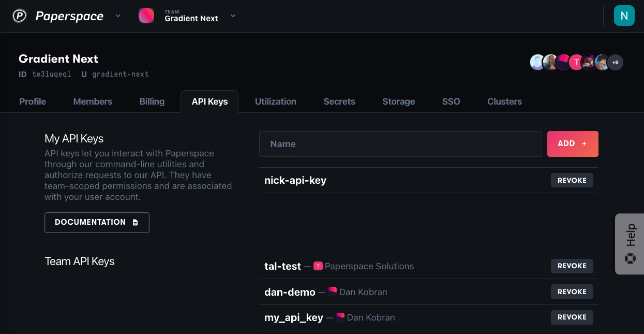Open the Paperspace product dropdown chevron
The height and width of the screenshot is (334, 644).
[x=118, y=16]
